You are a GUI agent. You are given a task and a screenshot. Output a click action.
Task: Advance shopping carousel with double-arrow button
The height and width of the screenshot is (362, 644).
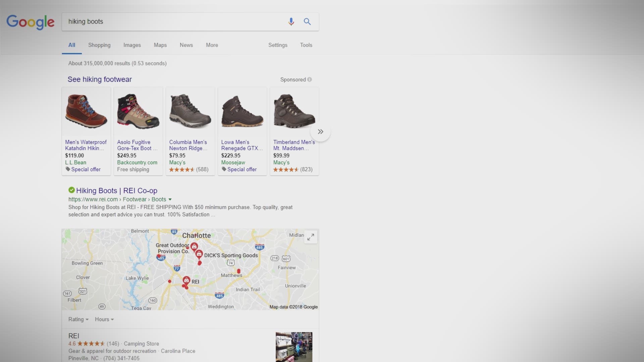320,132
